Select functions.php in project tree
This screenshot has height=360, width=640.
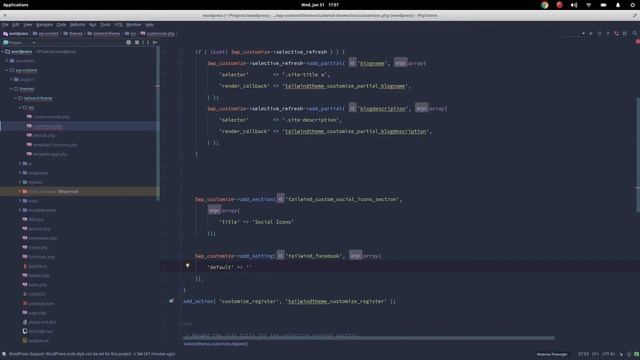point(41,257)
